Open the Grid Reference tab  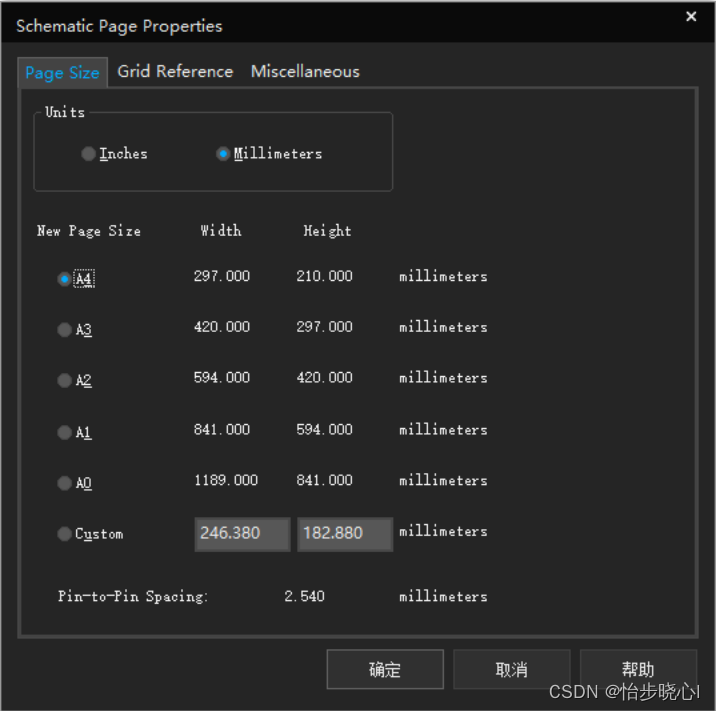[175, 72]
